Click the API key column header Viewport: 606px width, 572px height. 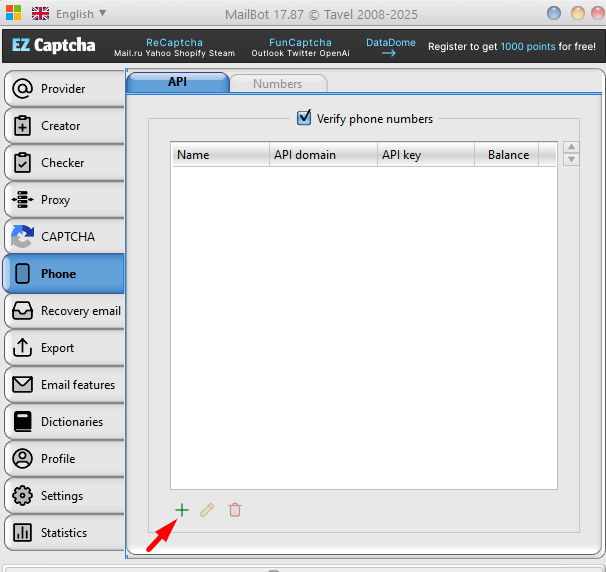point(426,155)
